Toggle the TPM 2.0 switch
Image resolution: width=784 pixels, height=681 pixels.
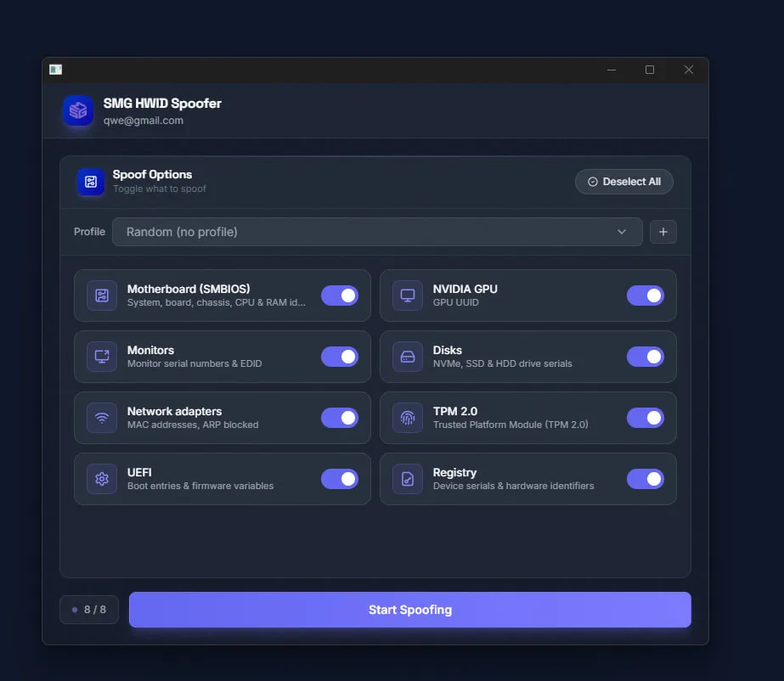[645, 418]
